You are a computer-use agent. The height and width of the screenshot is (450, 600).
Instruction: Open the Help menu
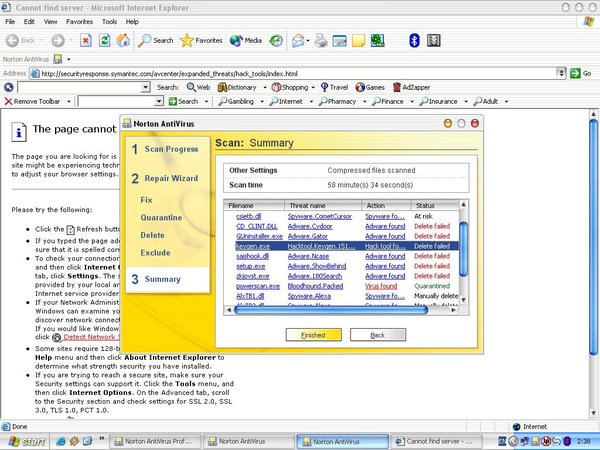(x=132, y=22)
